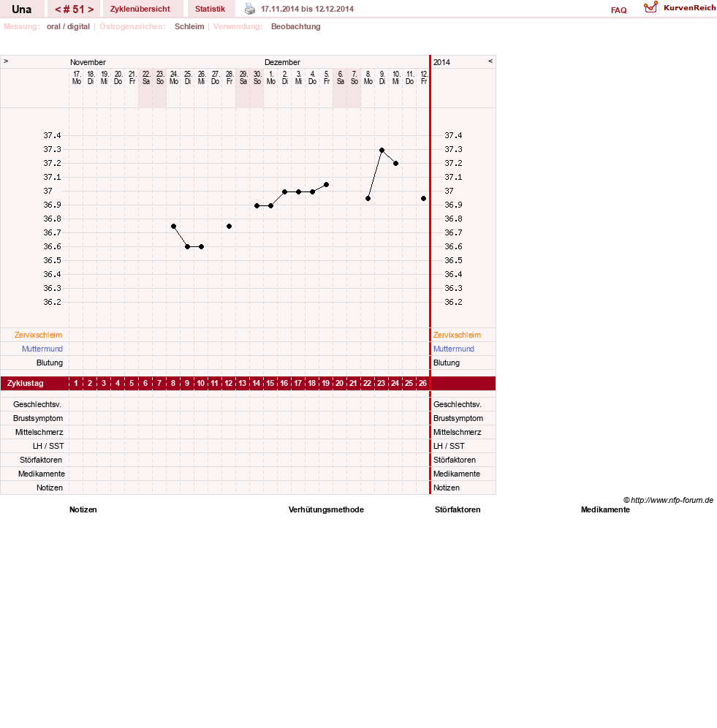Viewport: 717px width, 728px height.
Task: Click the November month label
Action: [x=88, y=62]
